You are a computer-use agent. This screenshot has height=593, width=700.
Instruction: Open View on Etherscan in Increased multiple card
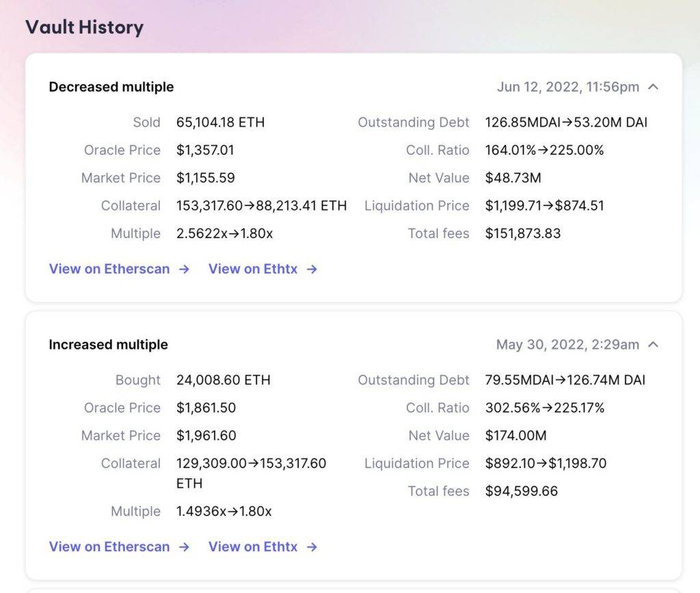coord(109,546)
